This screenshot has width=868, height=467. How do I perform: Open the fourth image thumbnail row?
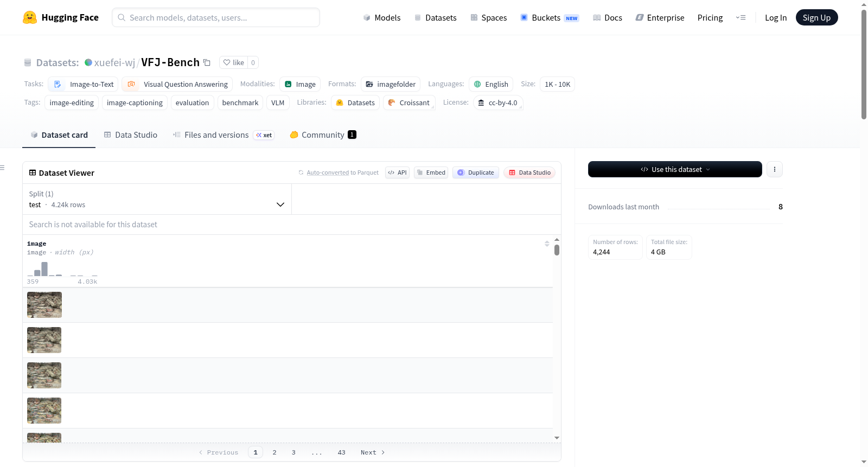44,411
